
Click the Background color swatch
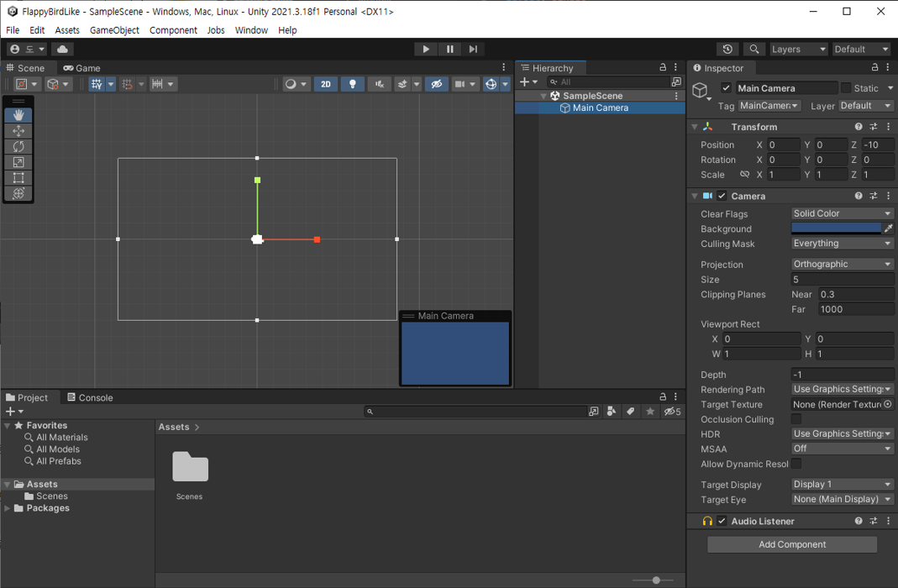(836, 228)
